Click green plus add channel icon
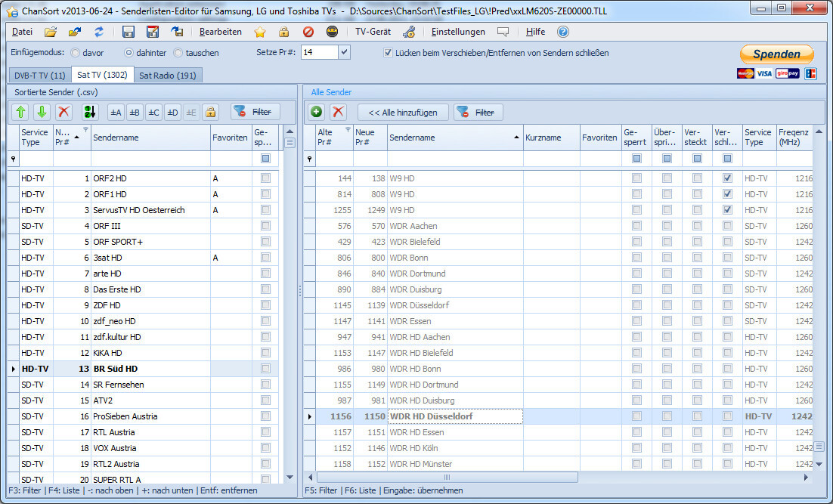 tap(317, 112)
